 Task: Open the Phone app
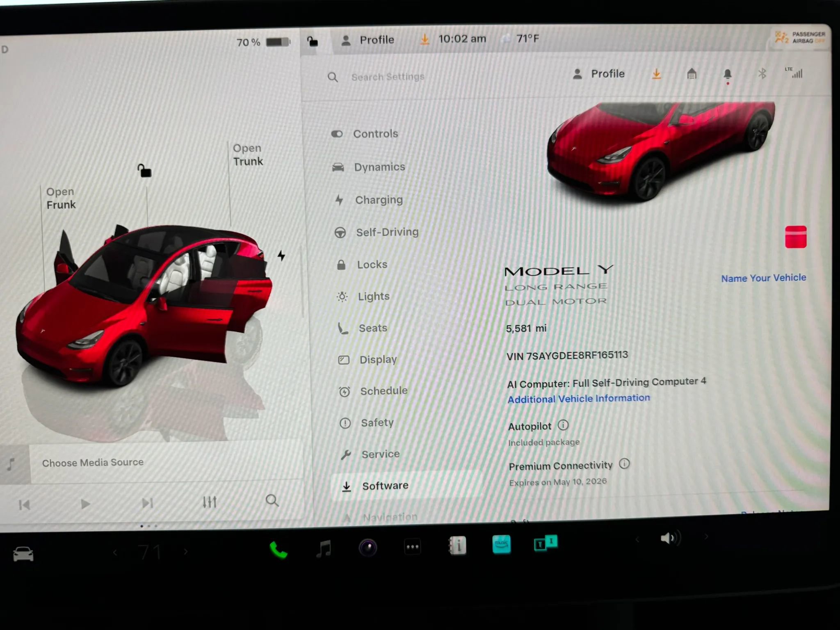278,550
